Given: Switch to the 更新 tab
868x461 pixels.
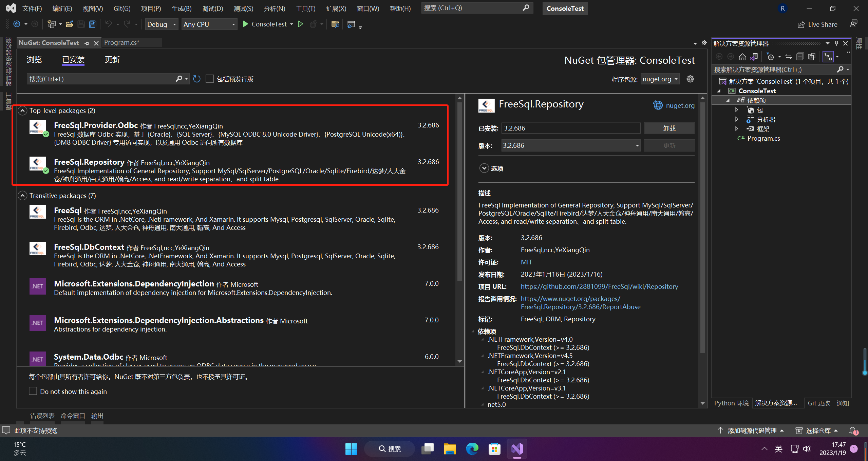Looking at the screenshot, I should point(112,60).
